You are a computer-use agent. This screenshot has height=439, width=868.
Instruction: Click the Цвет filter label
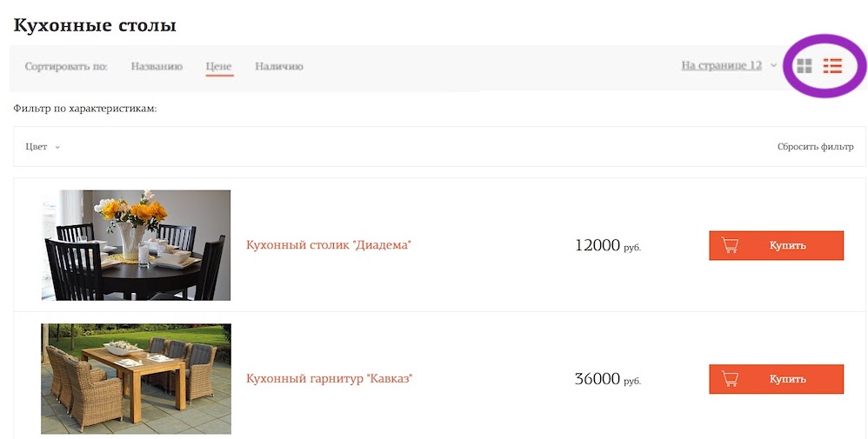[x=37, y=147]
